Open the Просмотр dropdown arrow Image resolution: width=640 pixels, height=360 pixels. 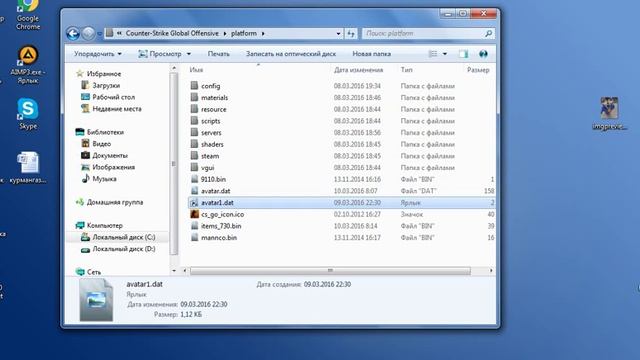(189, 54)
